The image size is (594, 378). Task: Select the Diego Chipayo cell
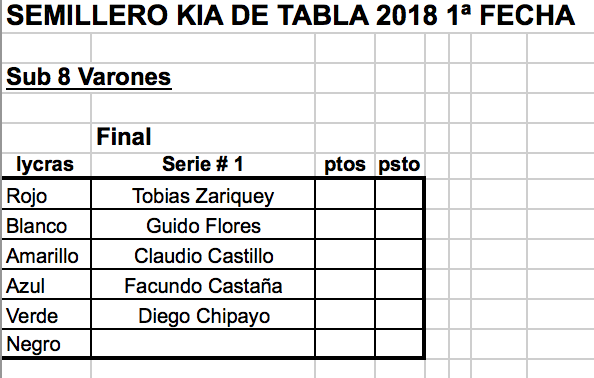click(203, 314)
